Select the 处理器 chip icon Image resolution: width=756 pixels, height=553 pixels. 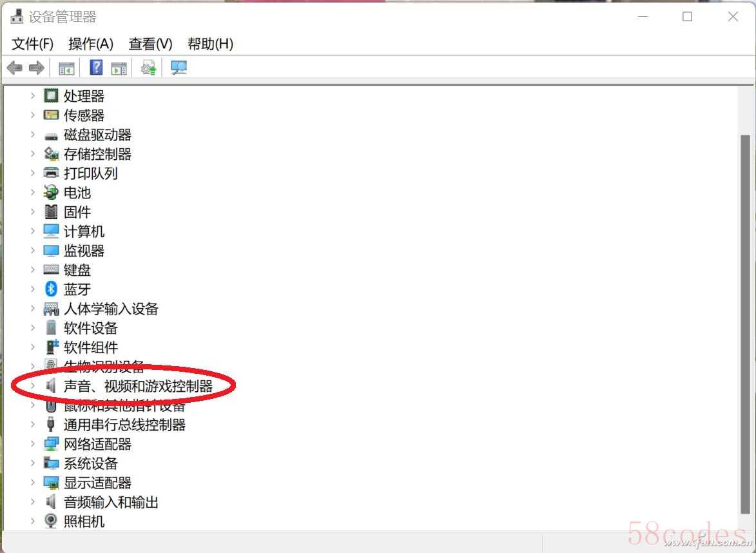click(x=51, y=95)
